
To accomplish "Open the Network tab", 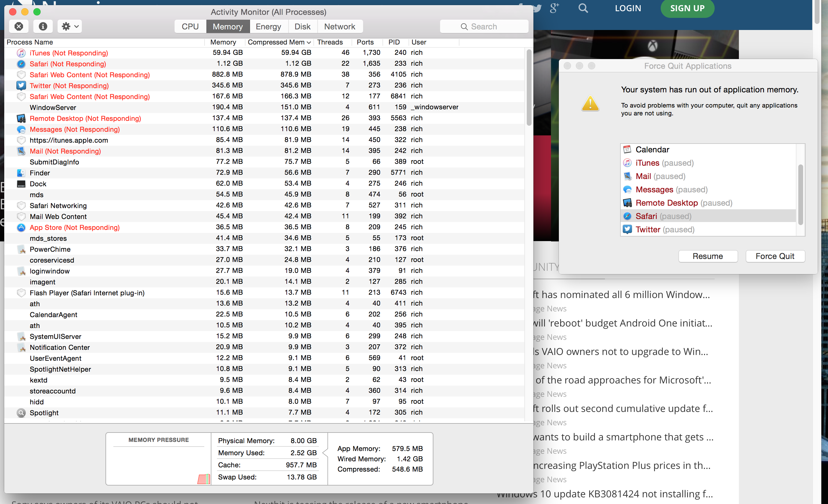I will [339, 27].
